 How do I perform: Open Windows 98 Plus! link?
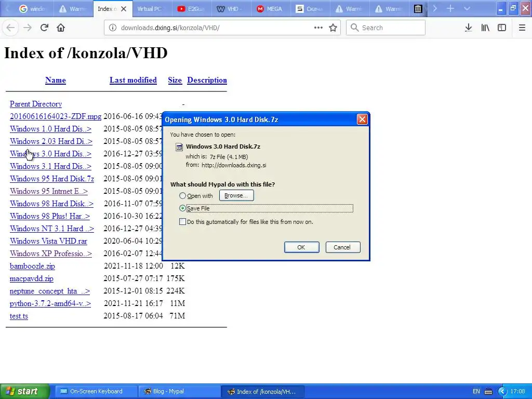point(50,216)
